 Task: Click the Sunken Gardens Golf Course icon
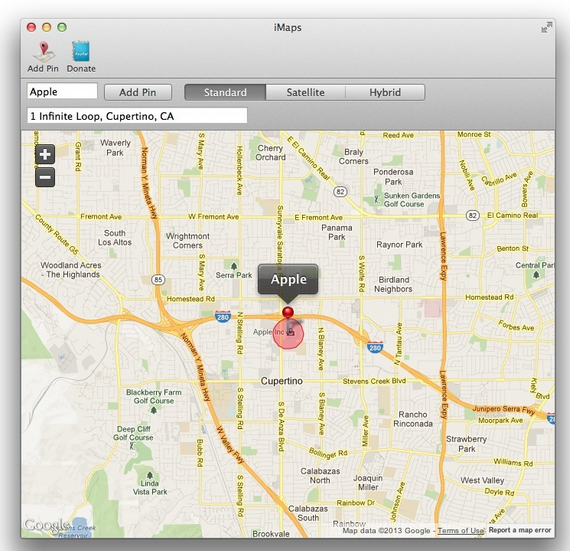pos(378,199)
